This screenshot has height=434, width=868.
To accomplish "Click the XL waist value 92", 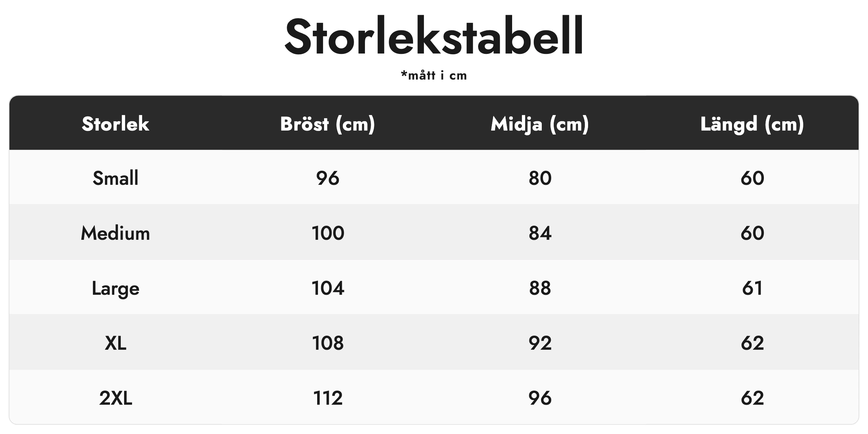I will click(540, 343).
